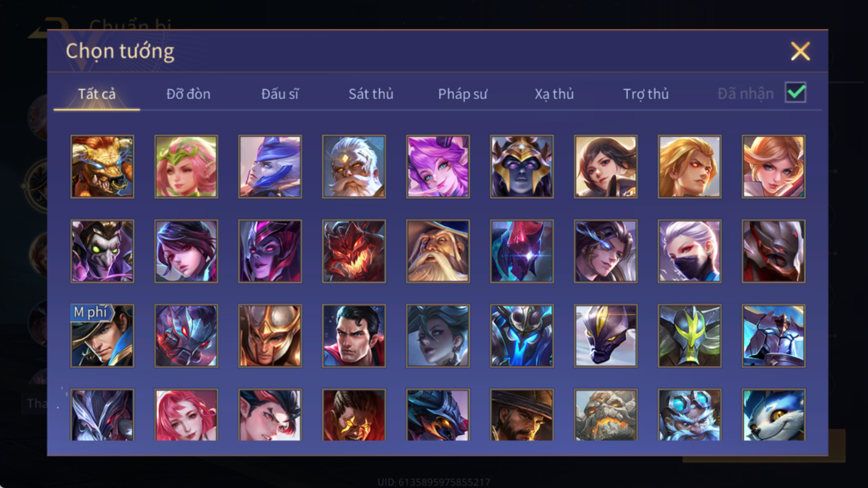
Task: Select the white-bearded old man hero
Action: tap(354, 167)
